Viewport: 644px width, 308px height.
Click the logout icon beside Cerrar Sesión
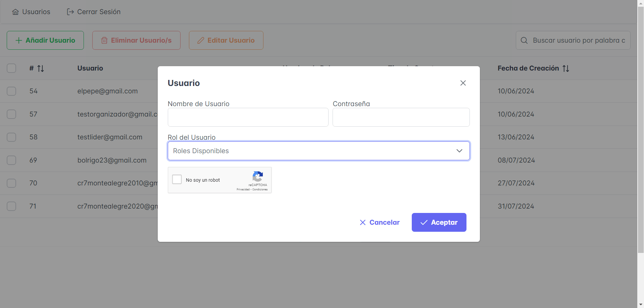70,12
